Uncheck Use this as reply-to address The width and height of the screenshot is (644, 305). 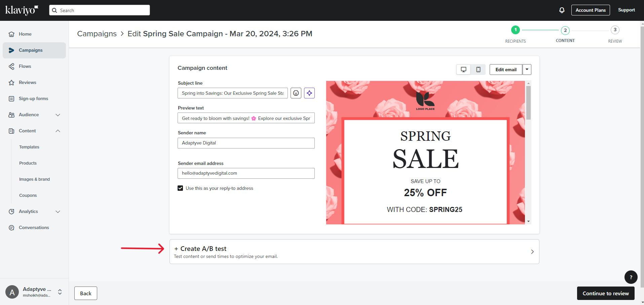coord(180,188)
